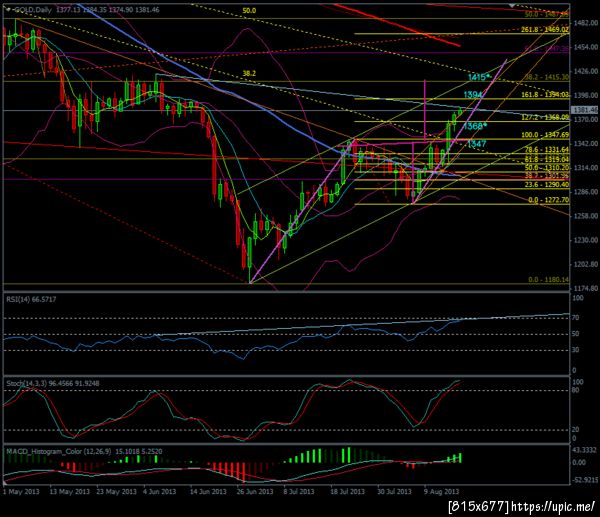
Task: Select the Fibonacci label 23.6 - 1290.40
Action: 547,184
